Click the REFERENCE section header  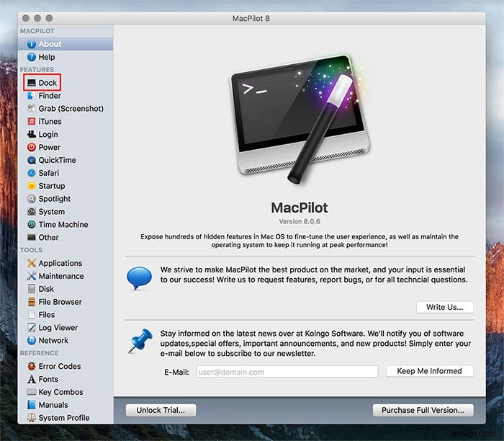coord(39,353)
